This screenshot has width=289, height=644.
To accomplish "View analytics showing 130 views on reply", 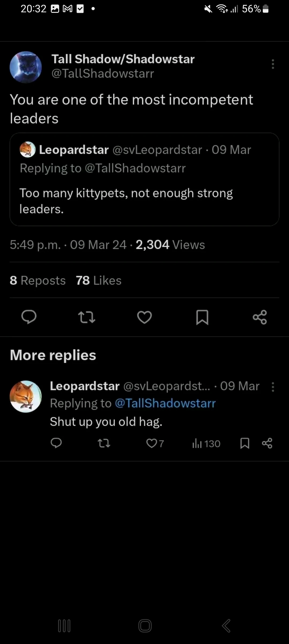I will (x=206, y=444).
